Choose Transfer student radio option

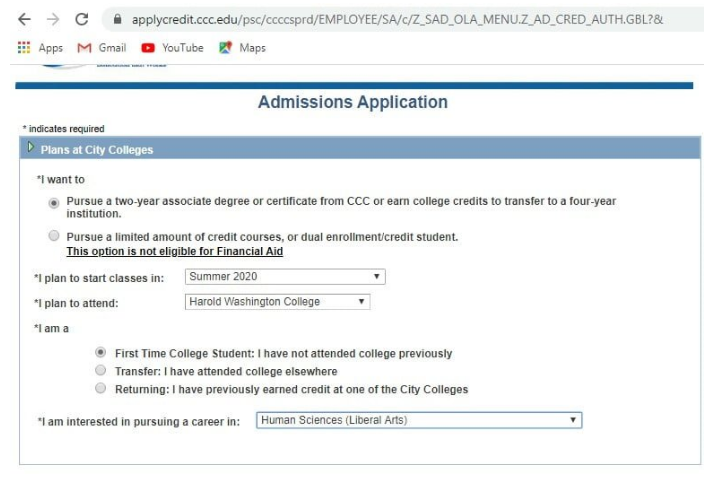pos(99,371)
